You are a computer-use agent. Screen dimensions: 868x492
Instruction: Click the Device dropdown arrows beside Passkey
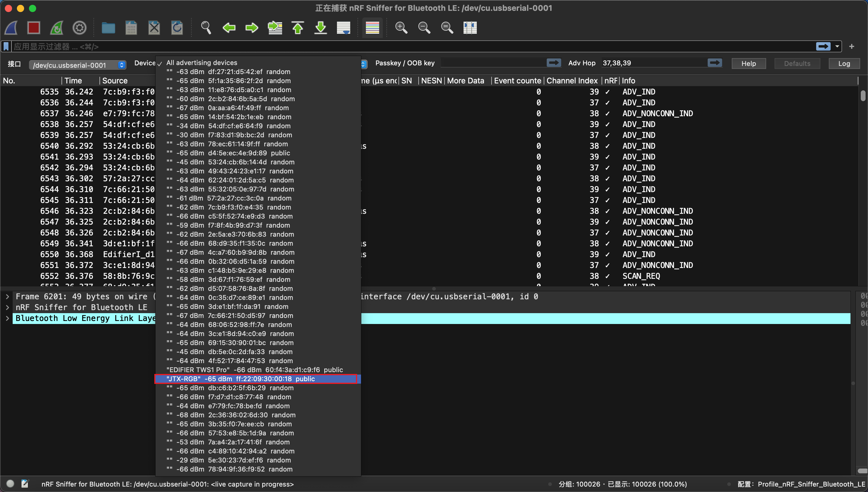point(364,64)
